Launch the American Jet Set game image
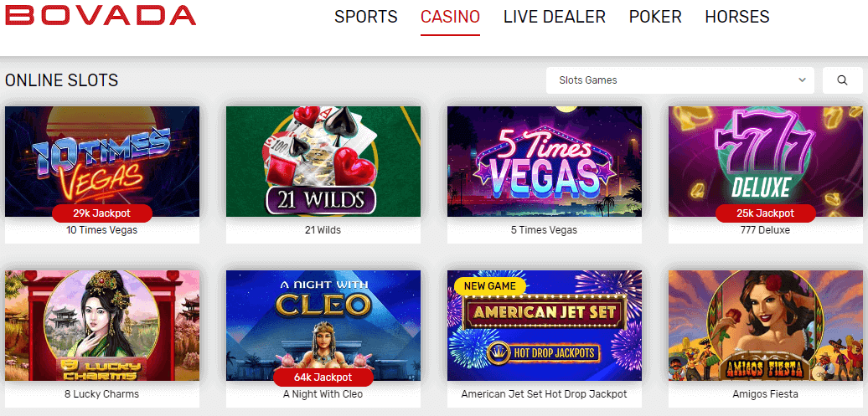868x416 pixels. [x=544, y=326]
